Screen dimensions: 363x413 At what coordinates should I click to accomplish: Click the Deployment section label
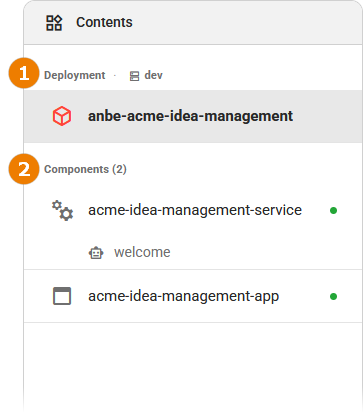[x=75, y=75]
